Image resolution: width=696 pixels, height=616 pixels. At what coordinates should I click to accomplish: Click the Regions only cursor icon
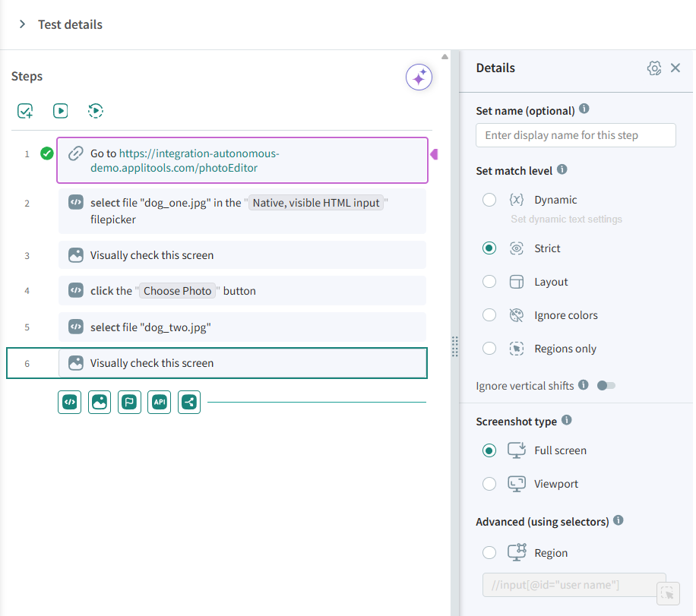coord(516,349)
